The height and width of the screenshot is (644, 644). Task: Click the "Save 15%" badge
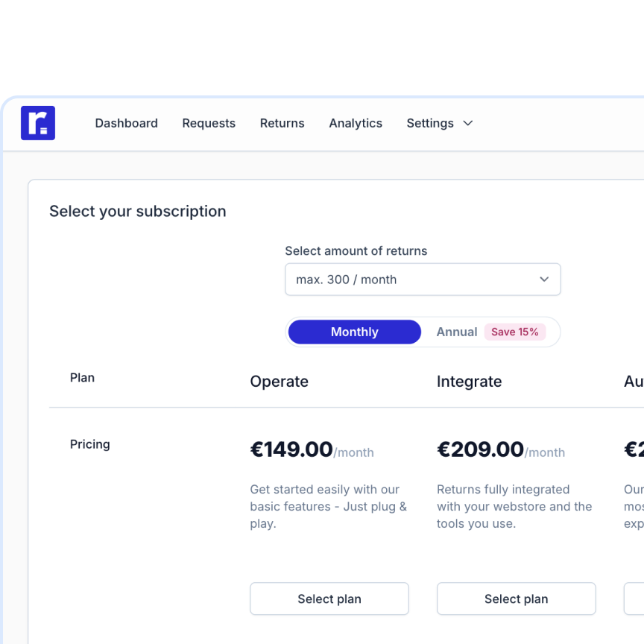pyautogui.click(x=514, y=332)
